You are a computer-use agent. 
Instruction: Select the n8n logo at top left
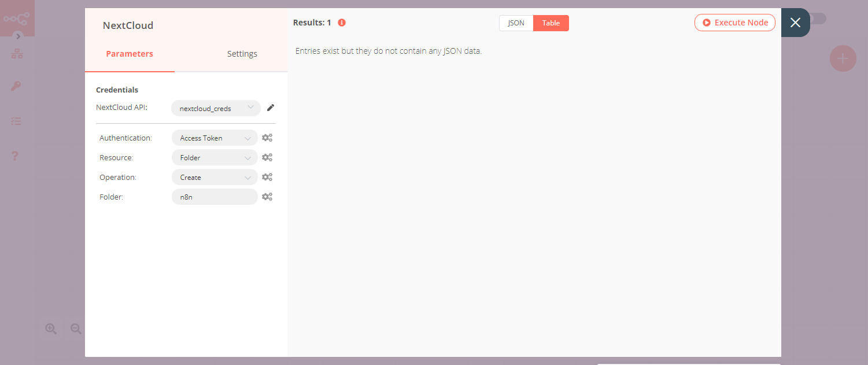pyautogui.click(x=17, y=17)
